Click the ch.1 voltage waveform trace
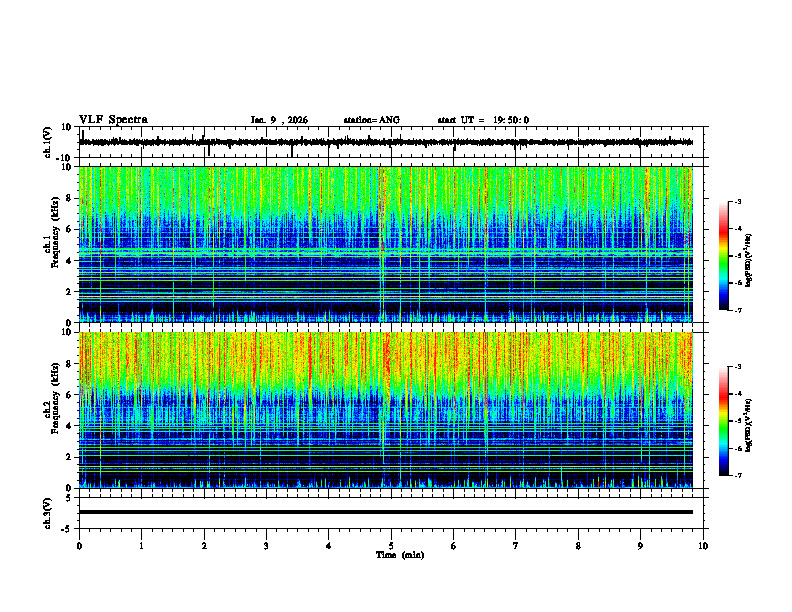Viewport: 792px width, 612px height. (385, 142)
